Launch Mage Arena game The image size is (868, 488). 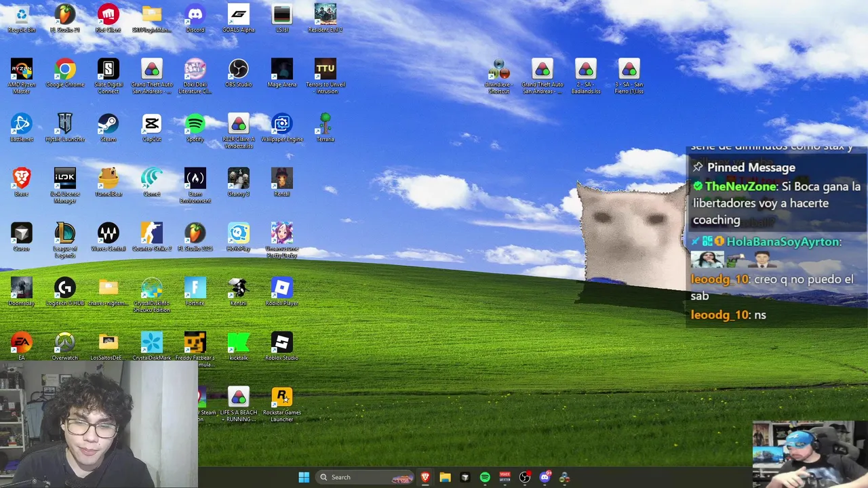(281, 73)
